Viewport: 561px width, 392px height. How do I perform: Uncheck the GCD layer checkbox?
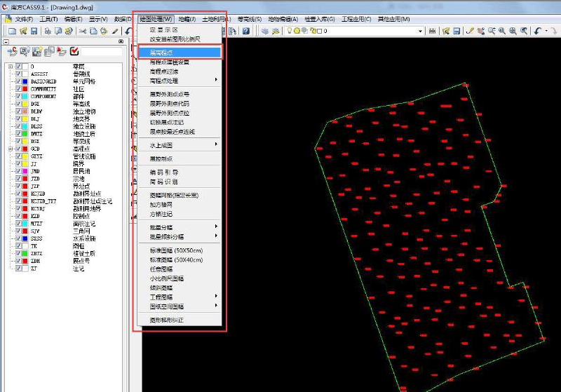(x=19, y=149)
